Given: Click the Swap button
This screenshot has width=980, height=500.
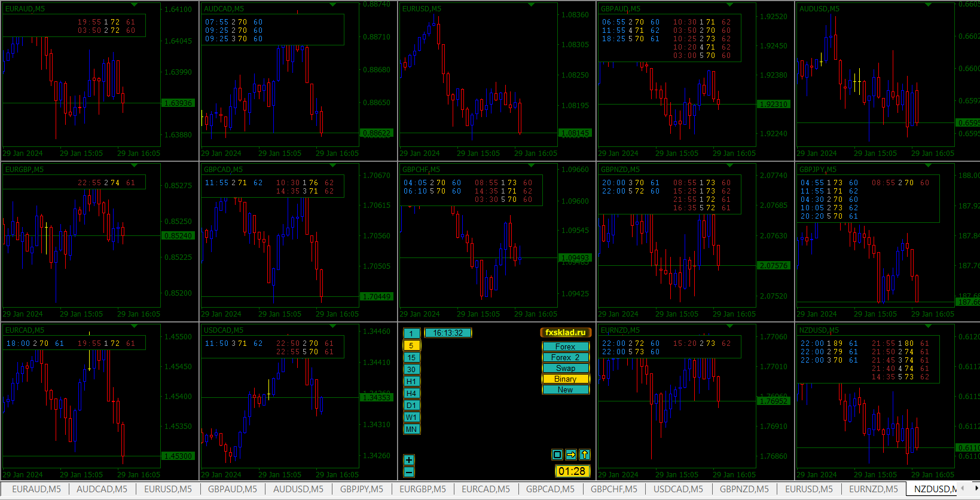Looking at the screenshot, I should 566,368.
